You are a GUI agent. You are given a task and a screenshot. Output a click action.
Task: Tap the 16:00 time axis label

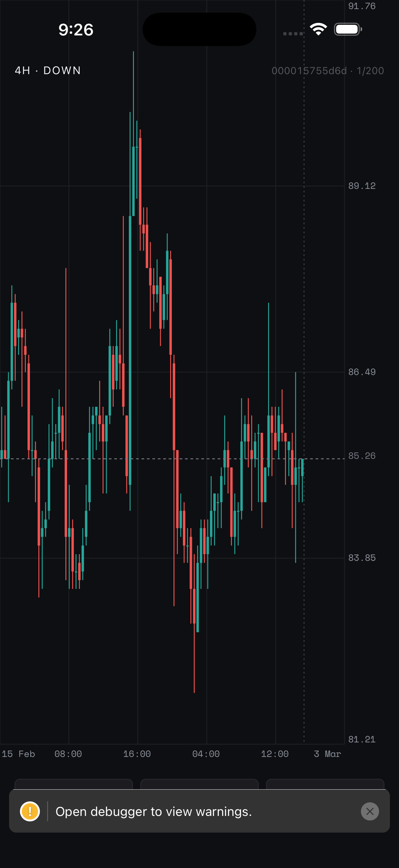point(137,754)
